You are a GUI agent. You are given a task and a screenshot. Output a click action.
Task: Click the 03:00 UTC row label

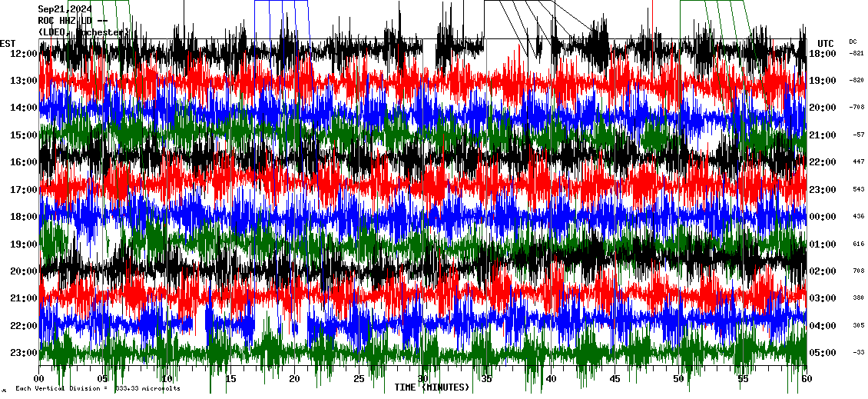point(823,298)
